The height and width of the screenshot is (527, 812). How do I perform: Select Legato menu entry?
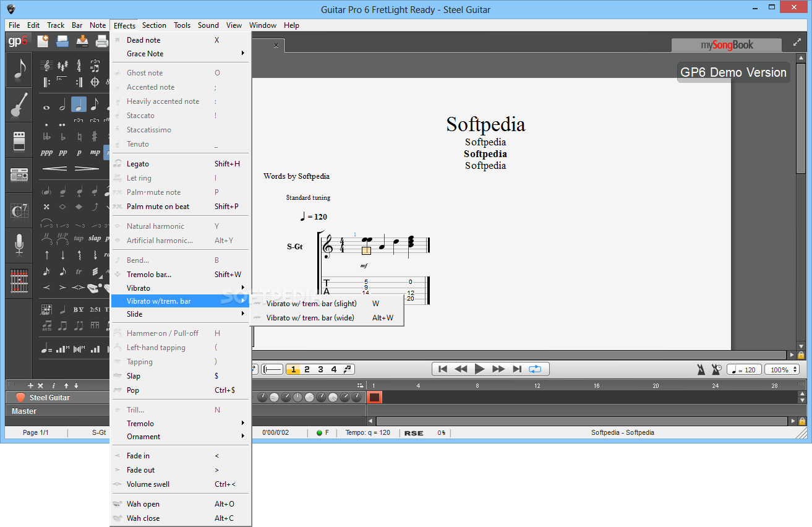(181, 164)
